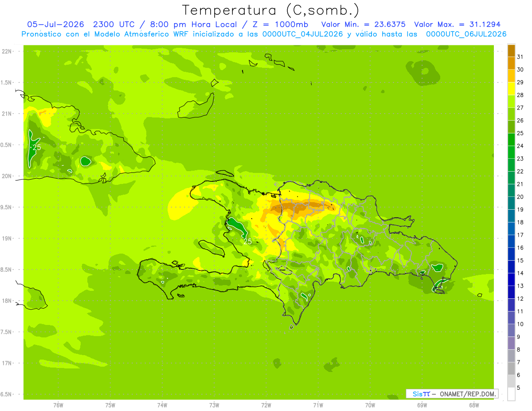Click the '25' contour label over Haiti
This screenshot has height=411, width=532.
247,241
